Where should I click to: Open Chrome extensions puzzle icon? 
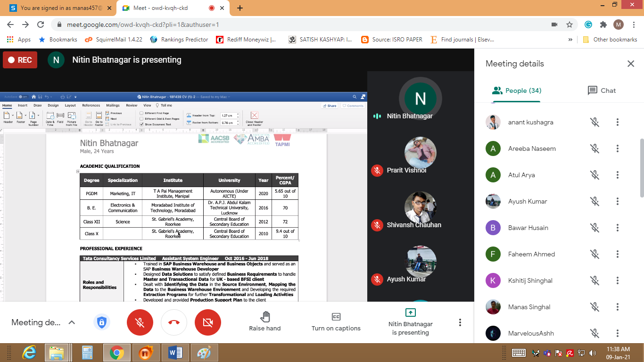tap(603, 25)
